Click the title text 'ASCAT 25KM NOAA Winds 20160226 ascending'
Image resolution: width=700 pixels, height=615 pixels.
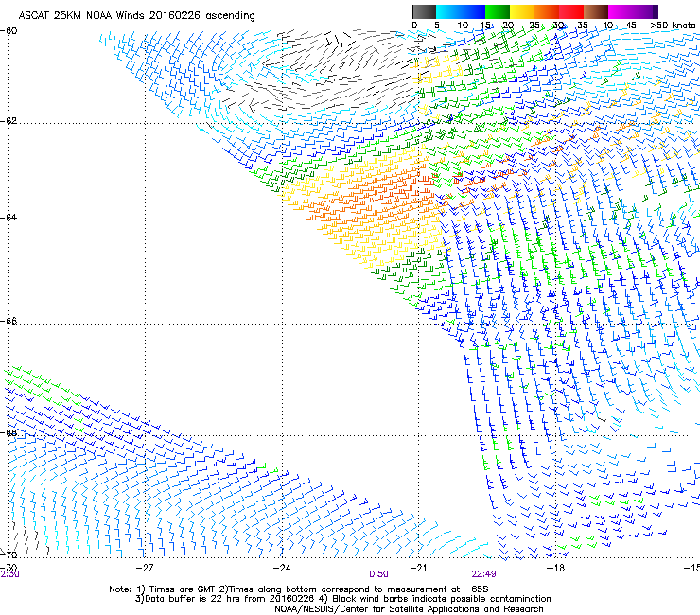[136, 16]
